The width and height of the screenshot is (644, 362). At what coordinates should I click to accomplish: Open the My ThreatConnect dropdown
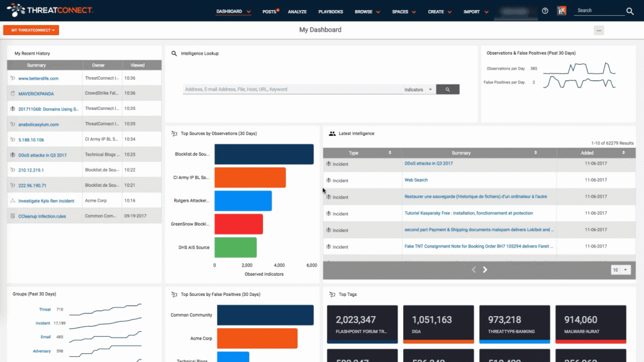[31, 30]
